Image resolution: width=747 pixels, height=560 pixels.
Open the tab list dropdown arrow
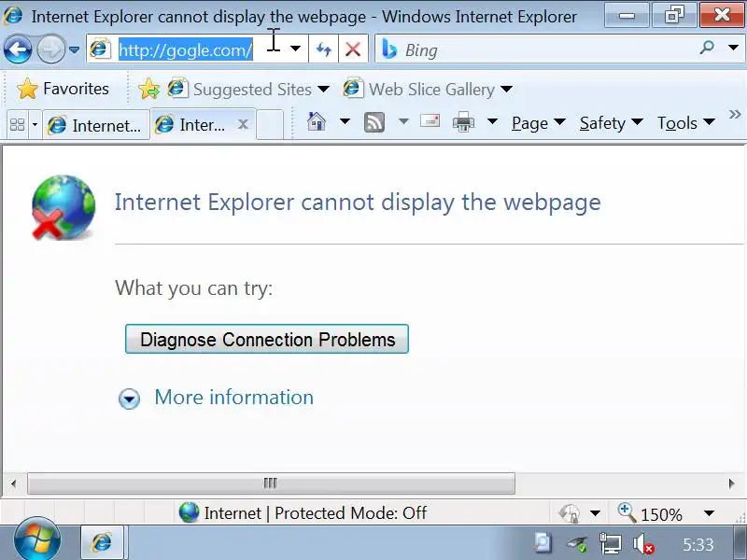coord(35,125)
